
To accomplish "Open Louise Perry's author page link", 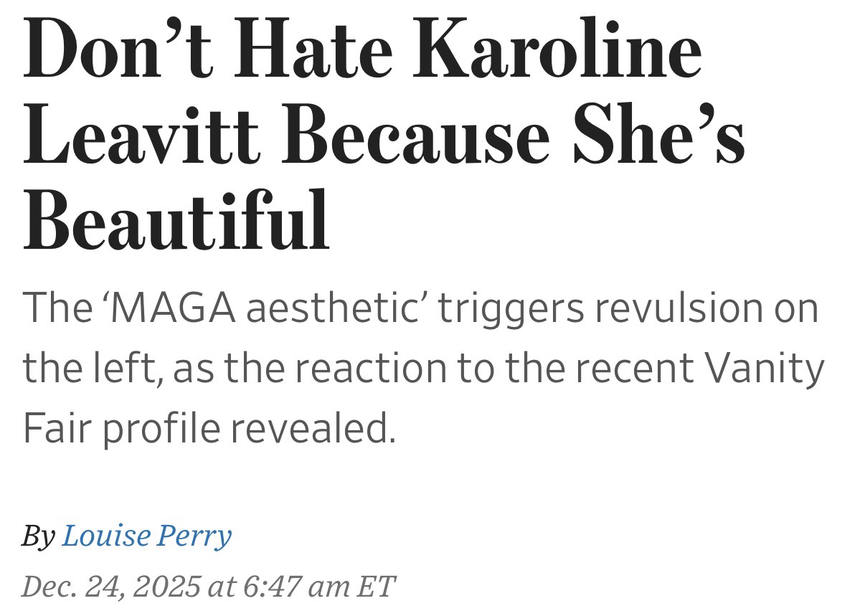I will pos(146,536).
